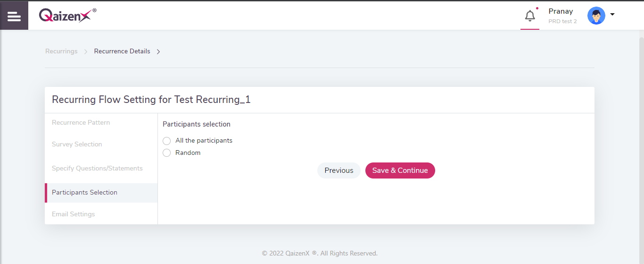Viewport: 644px width, 264px height.
Task: Click the QaizenX logo
Action: [x=67, y=16]
